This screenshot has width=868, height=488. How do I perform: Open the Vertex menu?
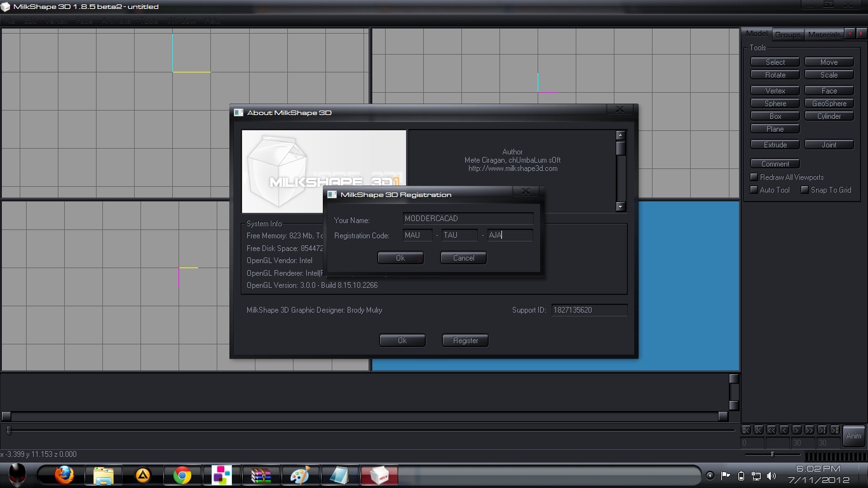56,20
